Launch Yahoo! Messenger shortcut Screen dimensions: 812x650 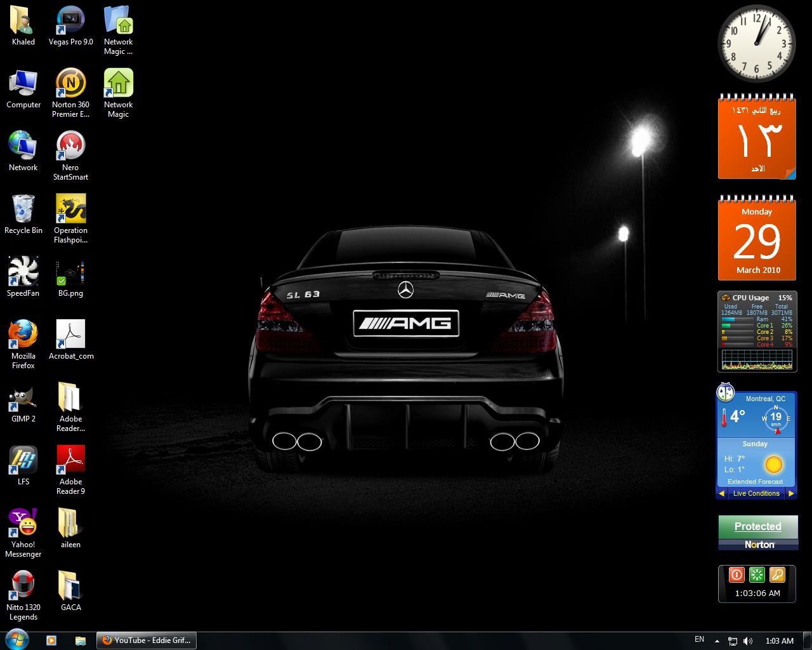(23, 533)
